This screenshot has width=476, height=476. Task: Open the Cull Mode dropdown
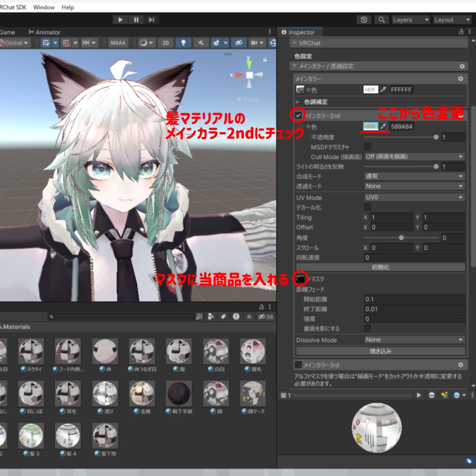coord(414,157)
